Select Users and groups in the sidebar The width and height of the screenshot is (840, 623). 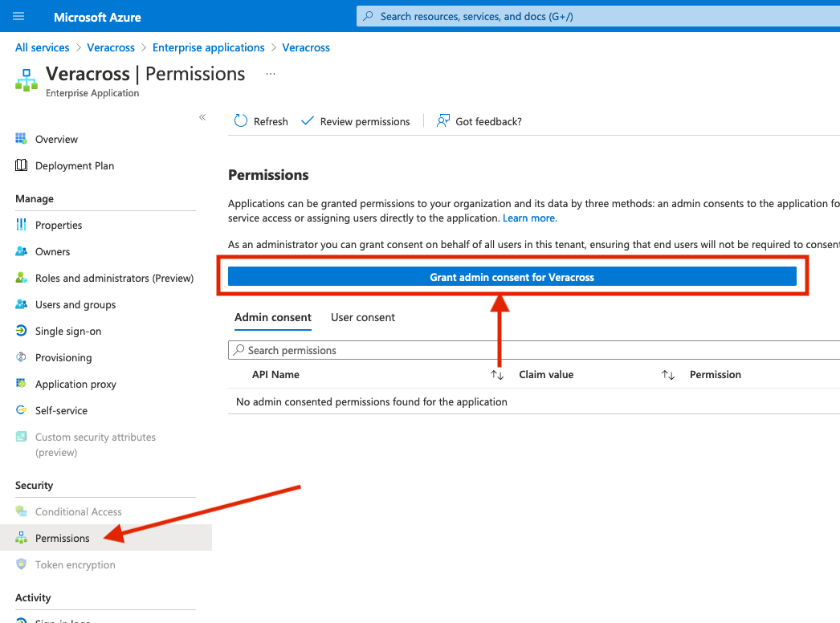(74, 304)
